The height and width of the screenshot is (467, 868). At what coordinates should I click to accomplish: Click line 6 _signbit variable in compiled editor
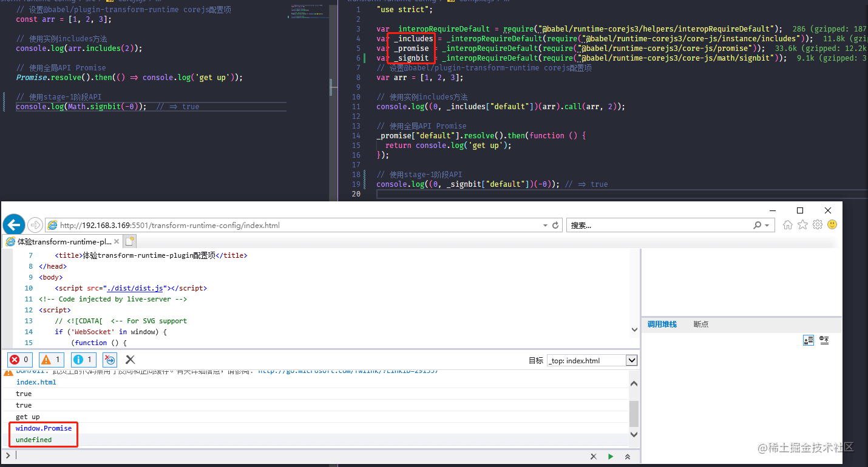pyautogui.click(x=412, y=58)
